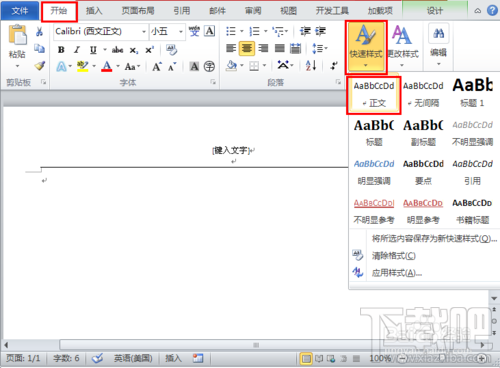
Task: Click the Distributed alignment icon
Action: [296, 48]
